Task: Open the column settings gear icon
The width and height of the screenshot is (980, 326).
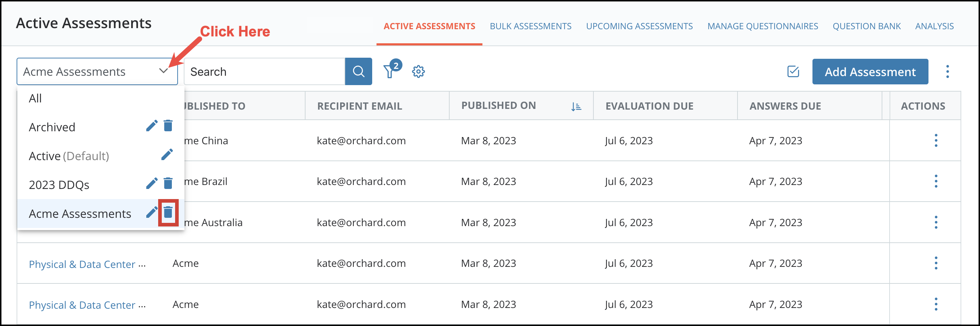Action: (418, 72)
